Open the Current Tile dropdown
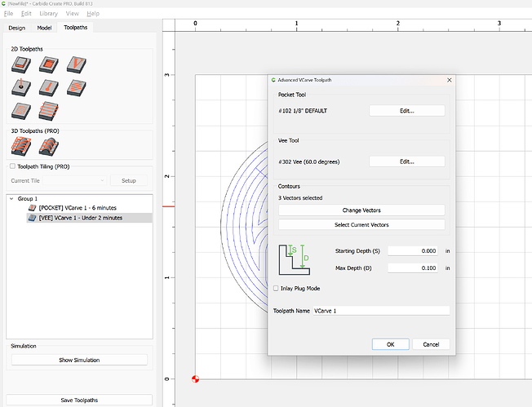 [x=74, y=180]
